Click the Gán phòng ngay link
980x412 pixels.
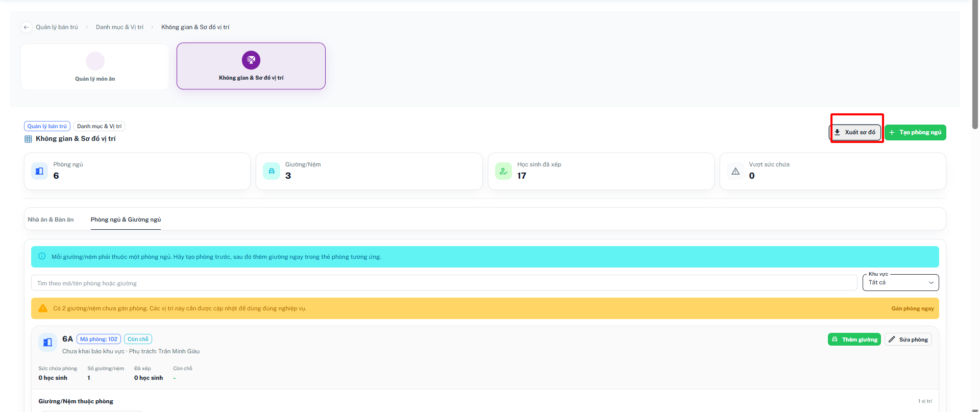(x=913, y=308)
